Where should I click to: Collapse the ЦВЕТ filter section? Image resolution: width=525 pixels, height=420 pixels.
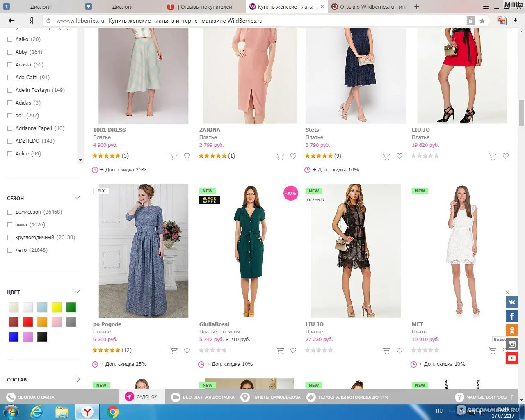[x=77, y=292]
